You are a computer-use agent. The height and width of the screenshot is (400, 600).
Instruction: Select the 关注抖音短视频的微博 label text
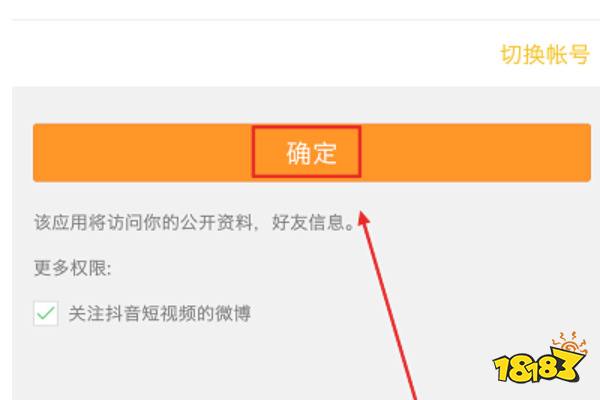point(160,313)
